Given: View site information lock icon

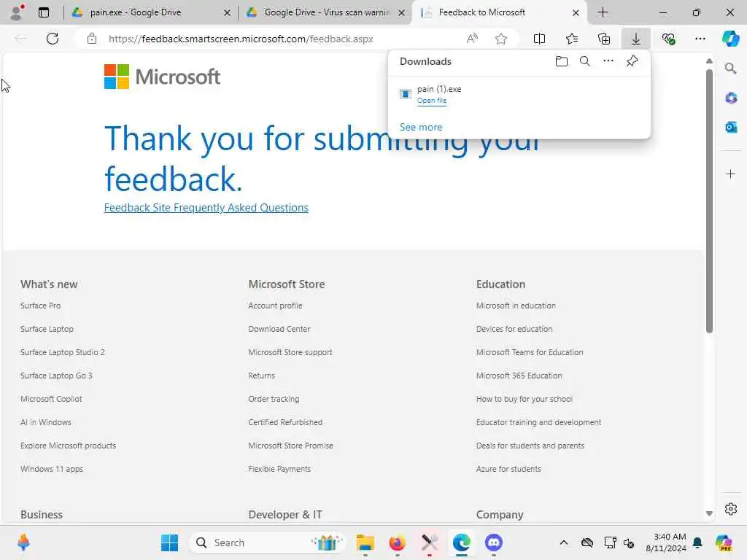Looking at the screenshot, I should pyautogui.click(x=92, y=39).
